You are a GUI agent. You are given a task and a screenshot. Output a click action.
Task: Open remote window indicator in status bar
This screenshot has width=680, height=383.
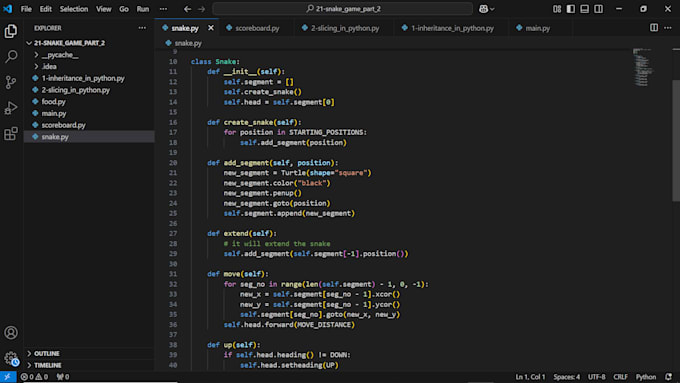click(8, 377)
